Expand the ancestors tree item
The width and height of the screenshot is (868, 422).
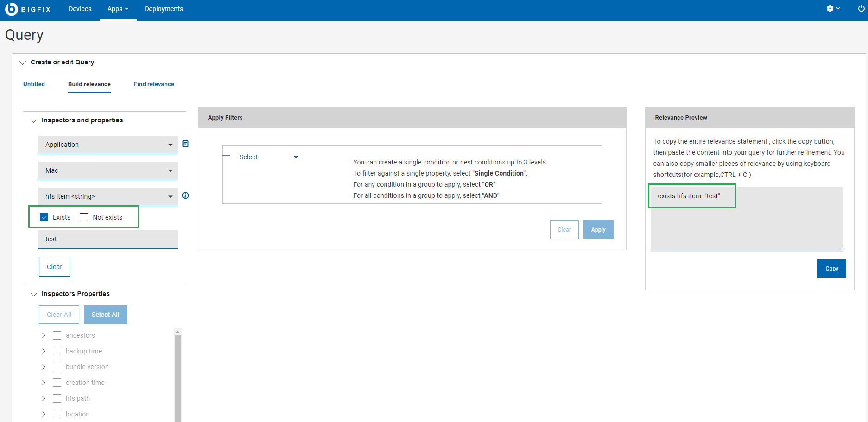tap(44, 335)
